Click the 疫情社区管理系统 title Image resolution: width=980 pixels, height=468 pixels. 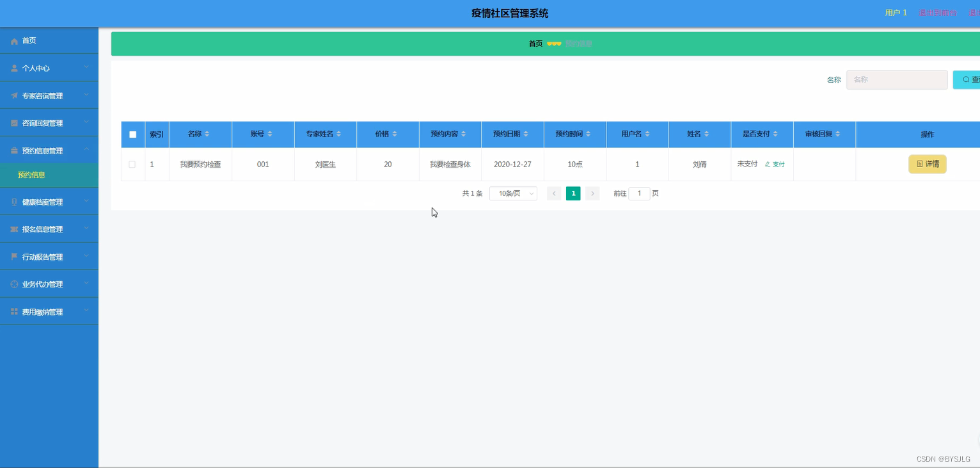click(510, 13)
